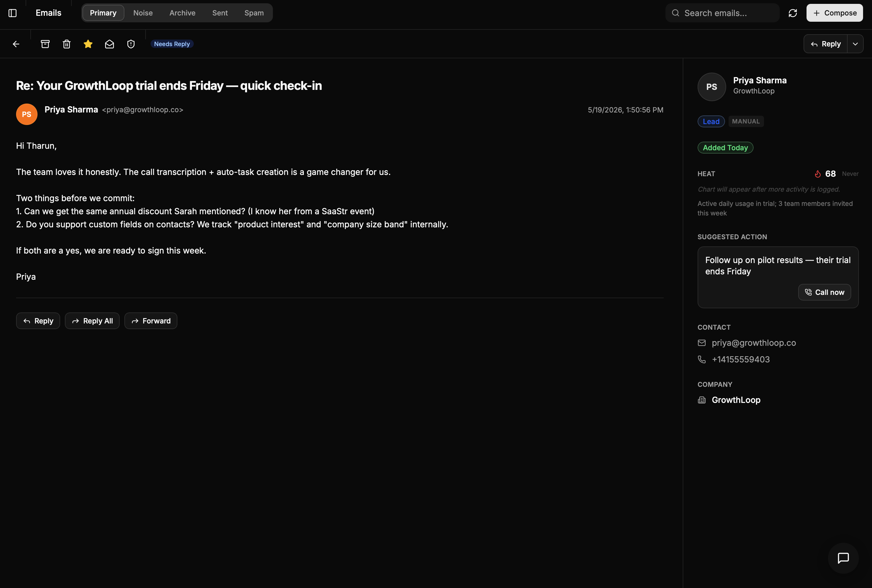
Task: Open the Spam tab
Action: coord(254,13)
